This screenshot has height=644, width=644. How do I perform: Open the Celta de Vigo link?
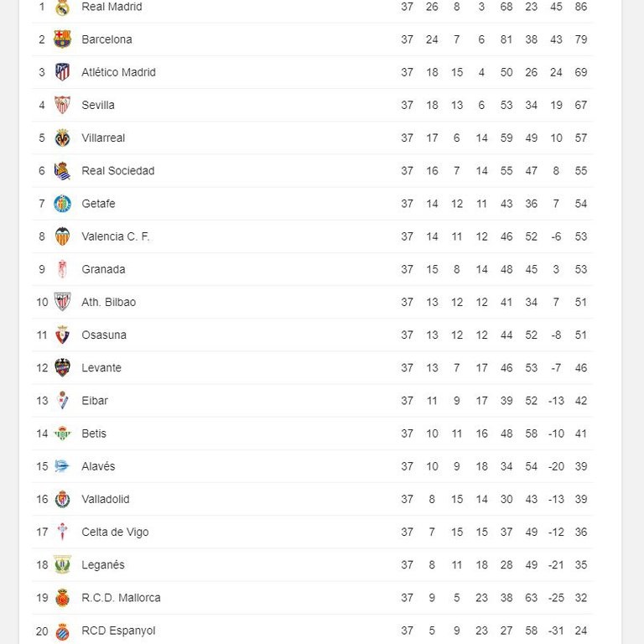(x=117, y=532)
